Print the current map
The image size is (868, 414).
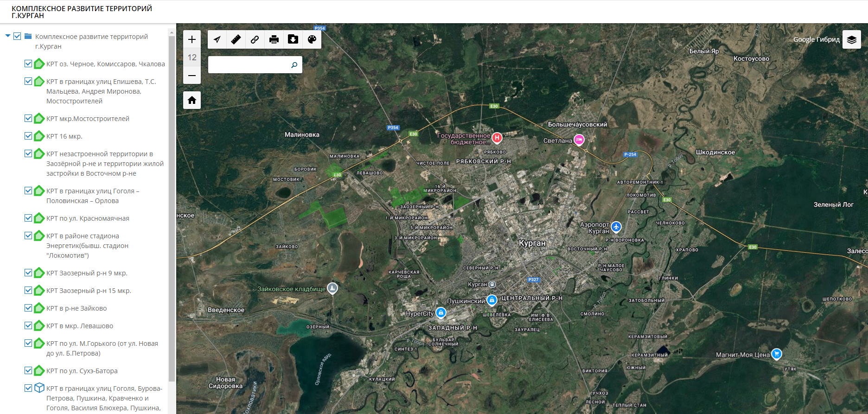point(274,39)
